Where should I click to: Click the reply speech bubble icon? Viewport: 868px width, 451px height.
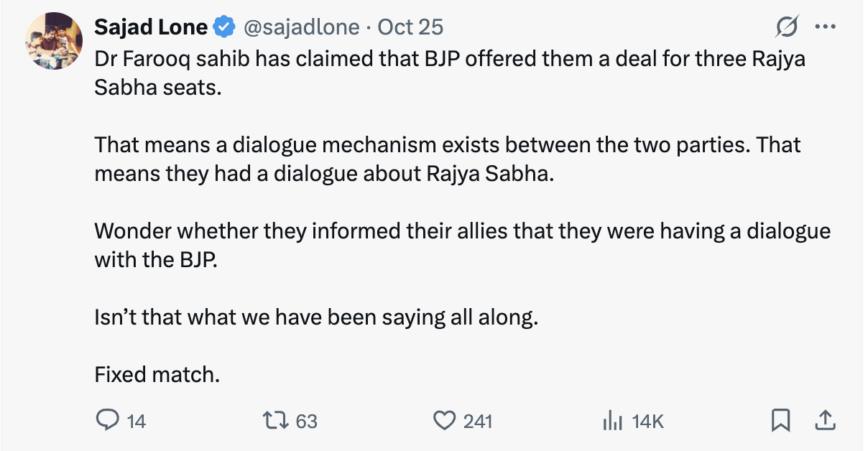click(106, 420)
